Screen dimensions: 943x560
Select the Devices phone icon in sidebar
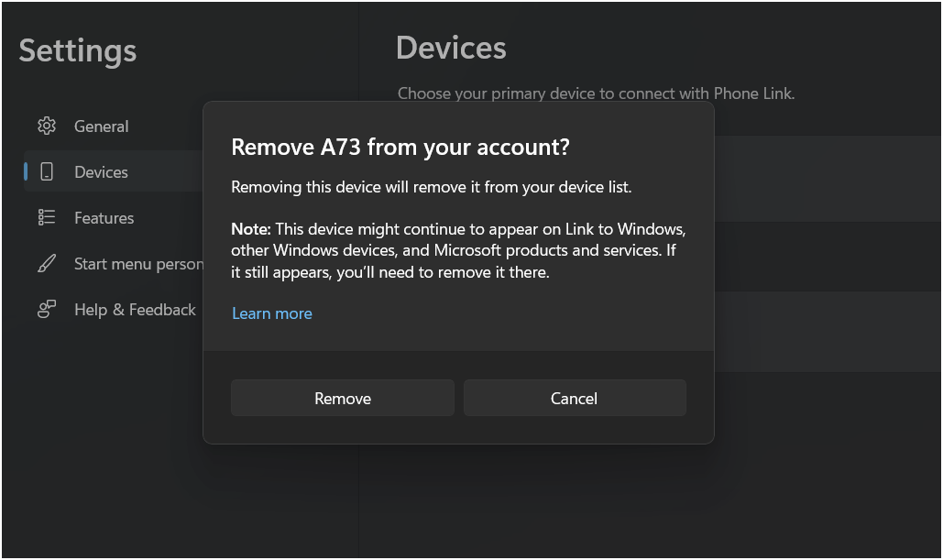pos(47,172)
